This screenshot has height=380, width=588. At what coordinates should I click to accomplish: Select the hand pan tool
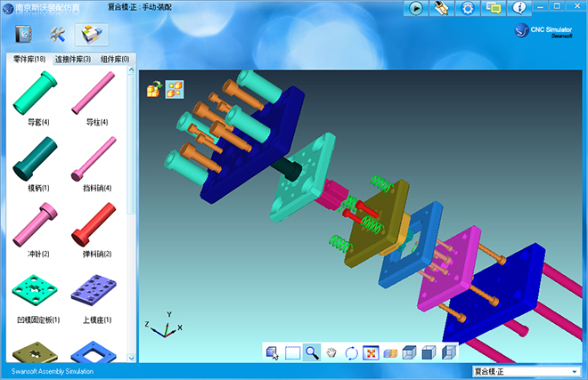331,352
